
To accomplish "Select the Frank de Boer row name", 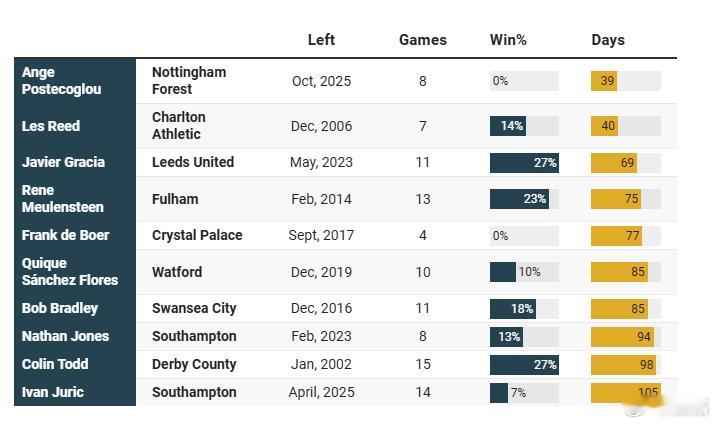I will (65, 235).
